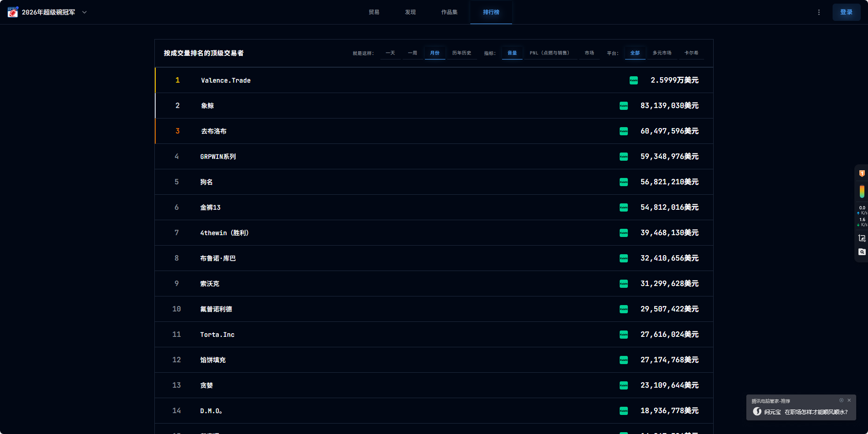Click the 2026年超级碗冠军 logo icon
Image resolution: width=868 pixels, height=434 pixels.
(x=13, y=12)
